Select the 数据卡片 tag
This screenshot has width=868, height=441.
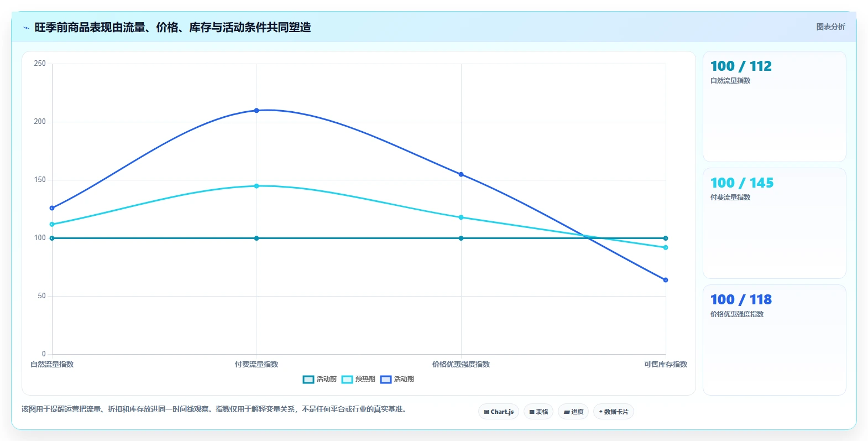pos(614,412)
